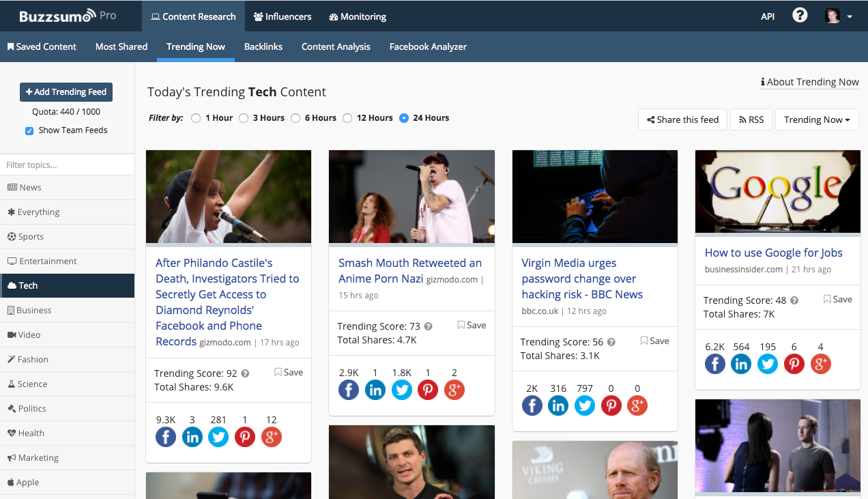Click the Filter topics input field
Image resolution: width=868 pixels, height=499 pixels.
[x=68, y=165]
